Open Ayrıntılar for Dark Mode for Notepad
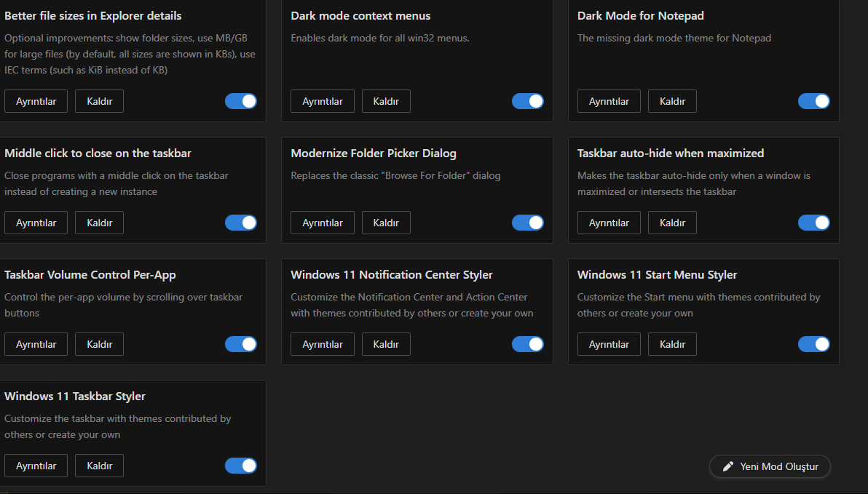The height and width of the screenshot is (494, 868). click(x=609, y=101)
